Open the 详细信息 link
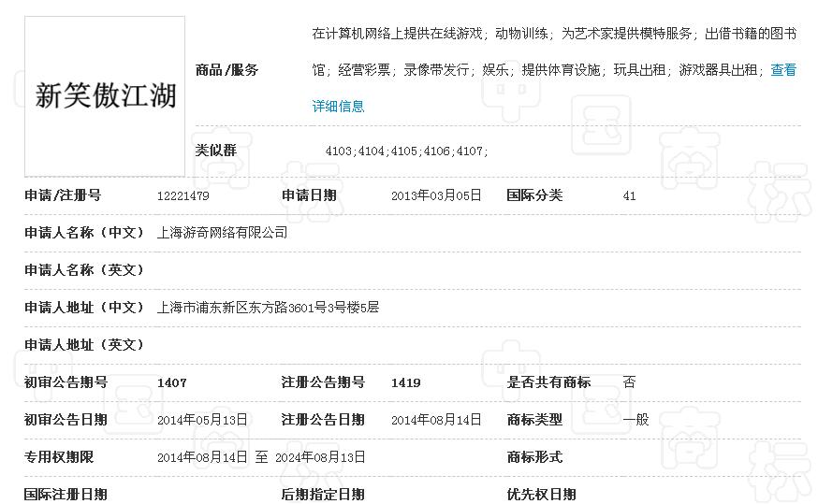 coord(338,107)
